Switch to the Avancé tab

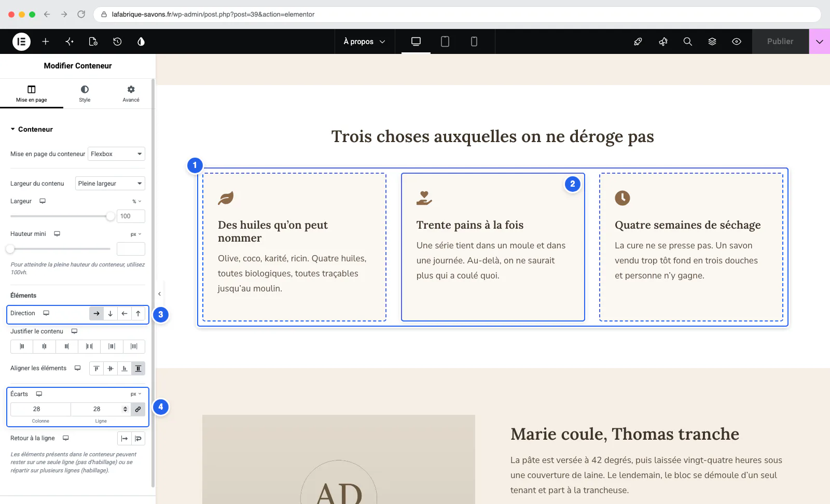coord(131,94)
